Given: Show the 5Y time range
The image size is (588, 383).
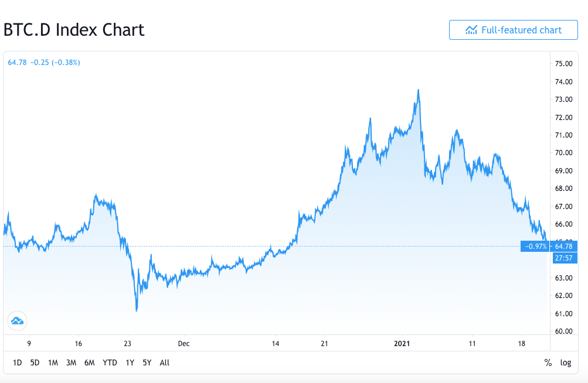Looking at the screenshot, I should [147, 363].
